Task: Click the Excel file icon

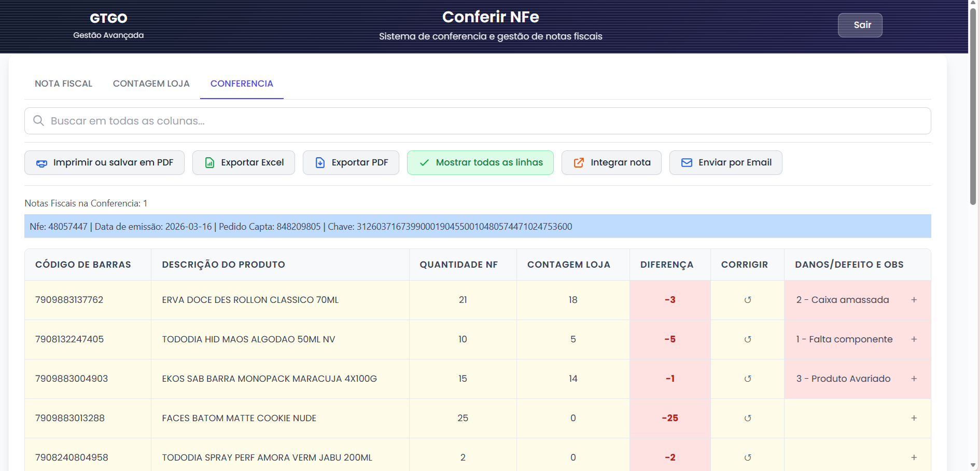Action: click(x=209, y=163)
